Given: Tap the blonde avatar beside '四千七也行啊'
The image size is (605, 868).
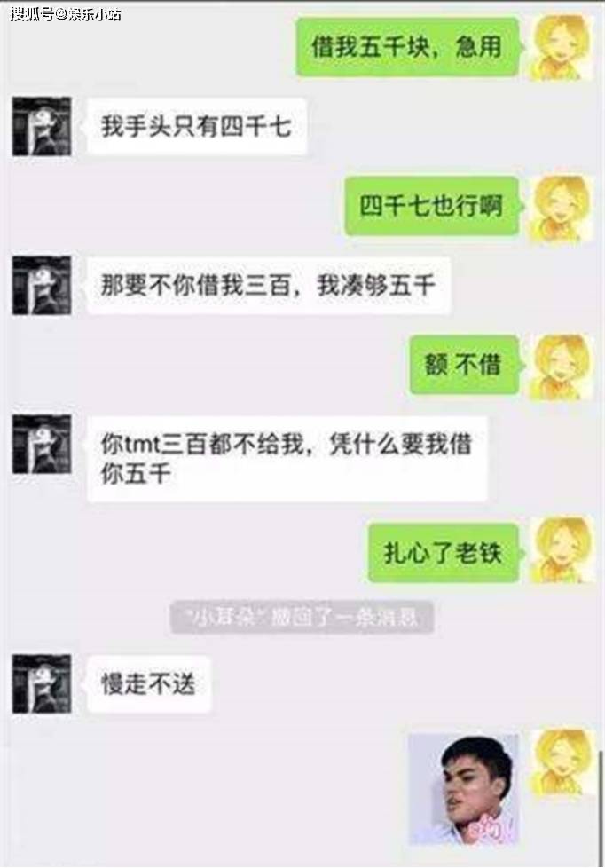Looking at the screenshot, I should 562,209.
